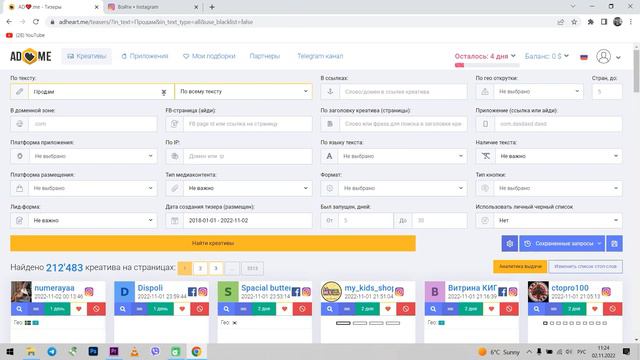Open the Партнеры tab

coord(264,56)
